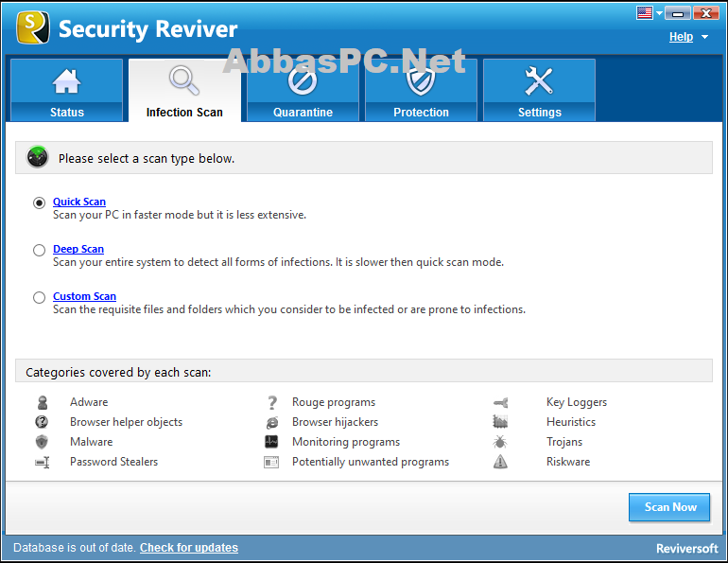Image resolution: width=728 pixels, height=563 pixels.
Task: Click the Heuristics chart icon
Action: point(500,422)
